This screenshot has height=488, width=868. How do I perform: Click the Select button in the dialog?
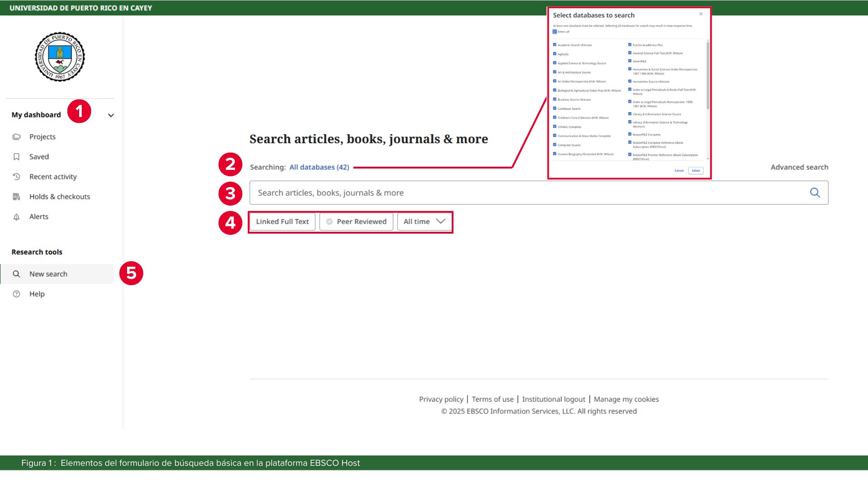tap(695, 170)
